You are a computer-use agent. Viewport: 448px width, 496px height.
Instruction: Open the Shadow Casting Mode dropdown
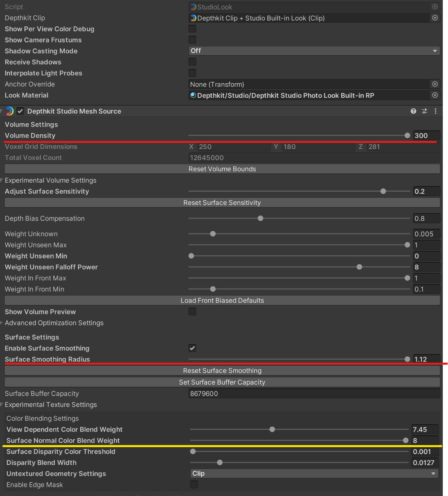(314, 51)
